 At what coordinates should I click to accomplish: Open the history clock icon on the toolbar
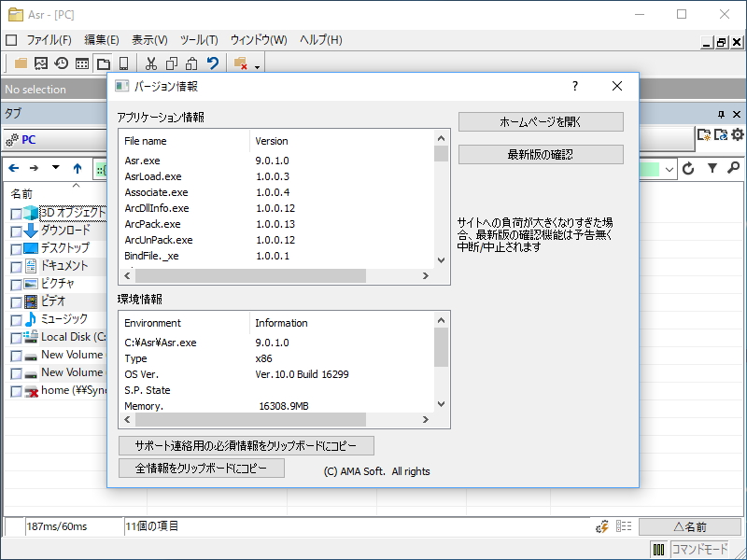tap(62, 63)
